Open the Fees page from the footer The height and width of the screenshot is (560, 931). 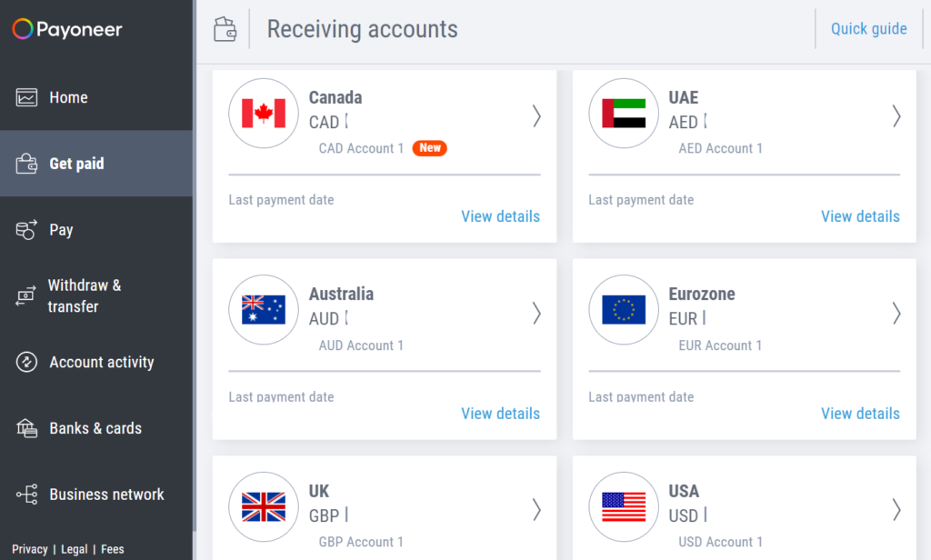[112, 549]
